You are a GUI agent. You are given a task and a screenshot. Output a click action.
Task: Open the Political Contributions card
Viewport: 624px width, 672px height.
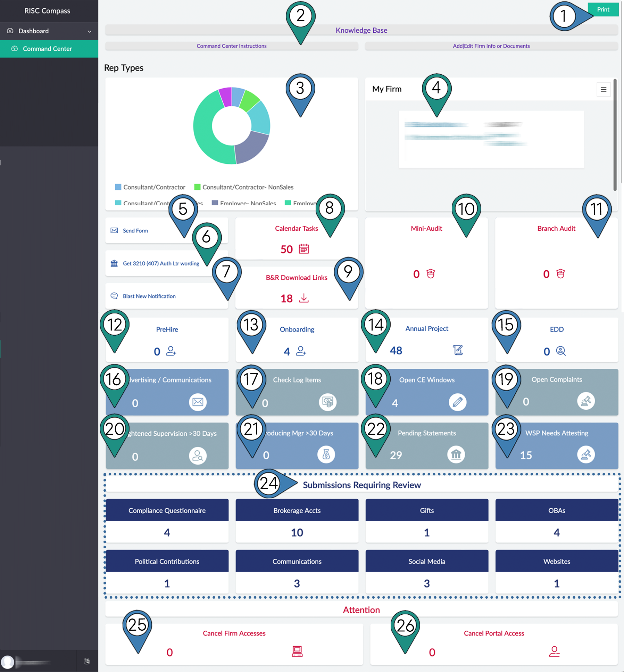(x=167, y=571)
